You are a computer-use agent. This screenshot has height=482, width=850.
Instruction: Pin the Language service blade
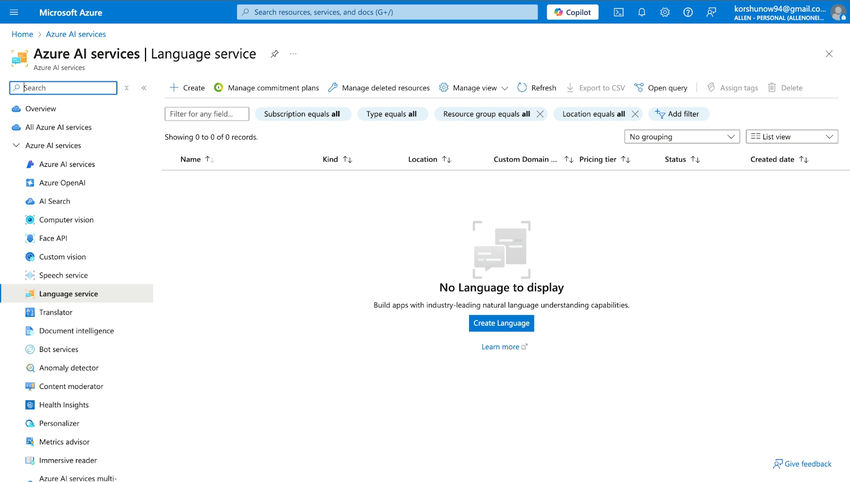[275, 54]
